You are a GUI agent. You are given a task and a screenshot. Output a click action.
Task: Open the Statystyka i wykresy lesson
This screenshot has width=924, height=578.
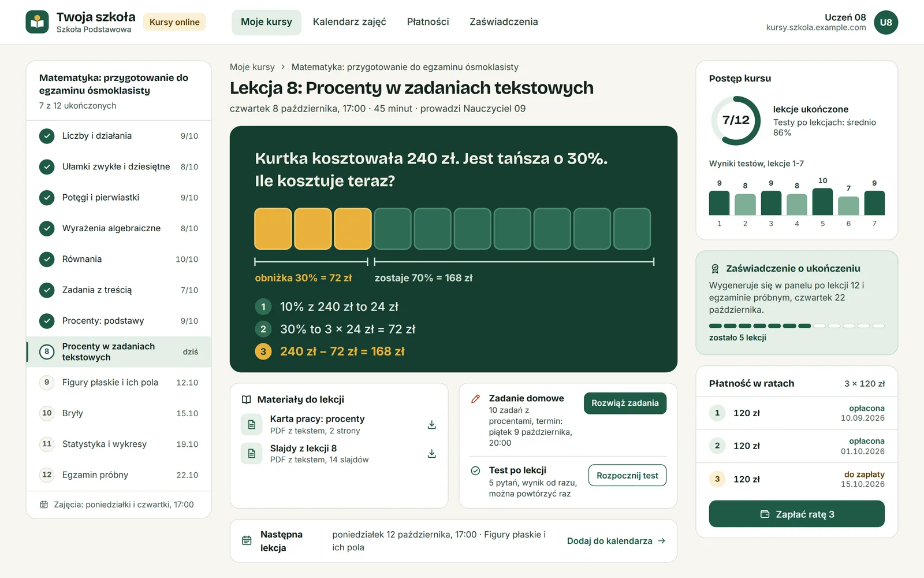tap(119, 444)
